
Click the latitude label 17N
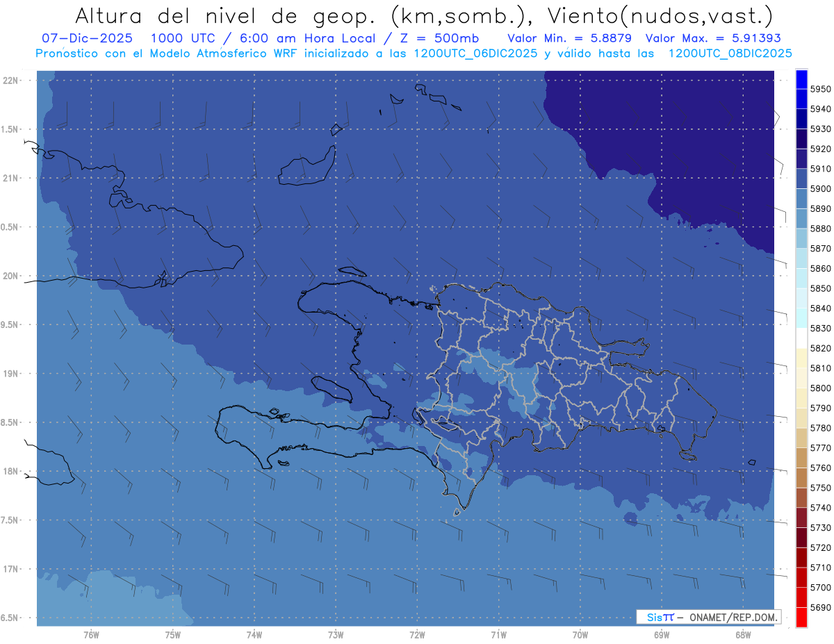coord(10,569)
